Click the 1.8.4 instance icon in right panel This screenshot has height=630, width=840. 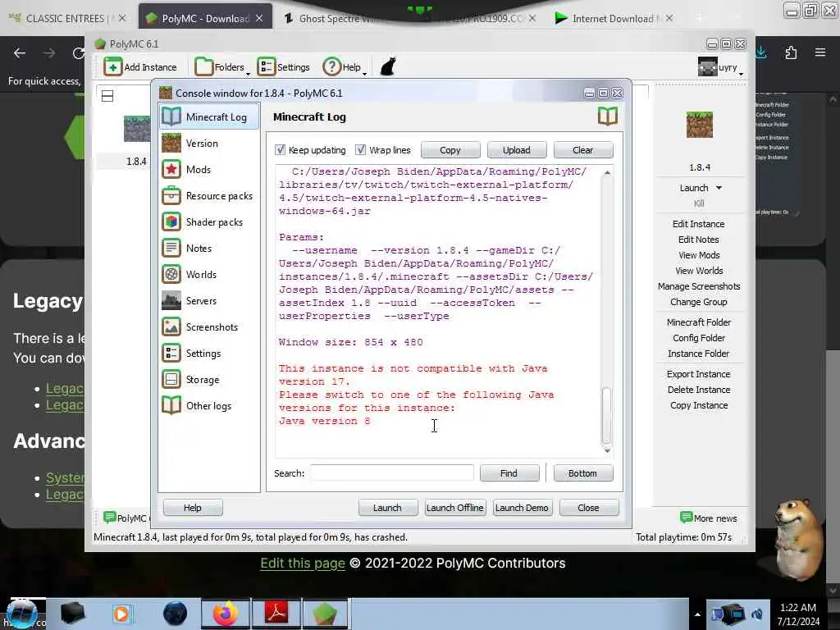[x=699, y=125]
